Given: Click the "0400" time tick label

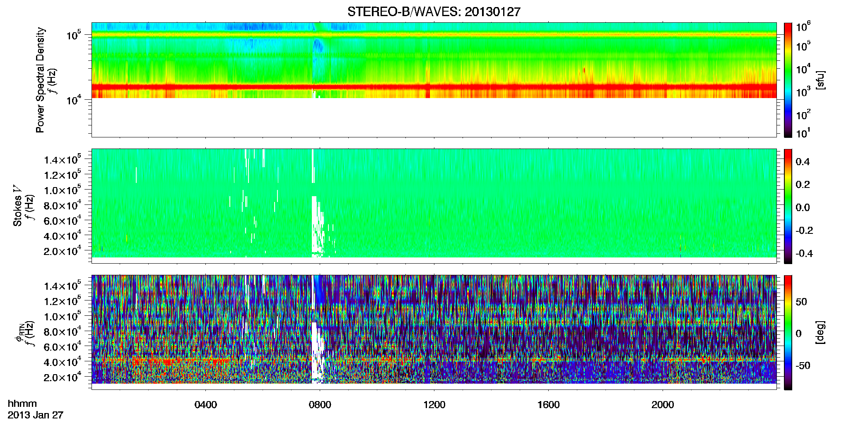Looking at the screenshot, I should pos(206,405).
